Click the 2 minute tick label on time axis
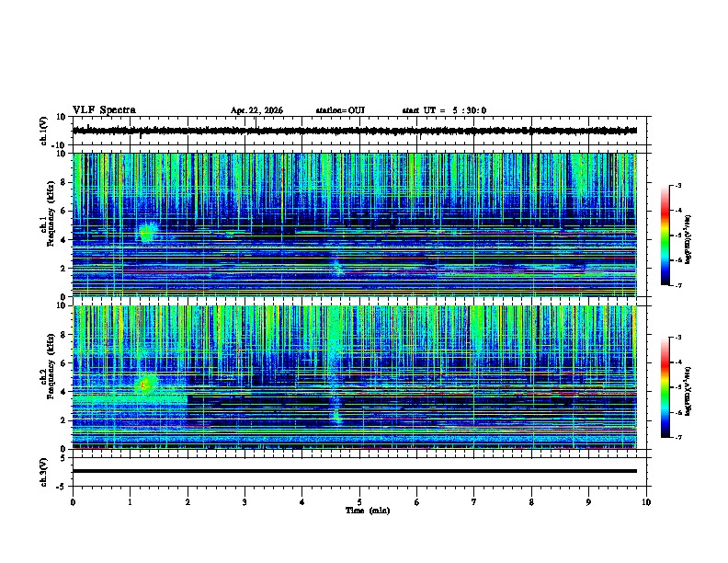 tap(188, 502)
